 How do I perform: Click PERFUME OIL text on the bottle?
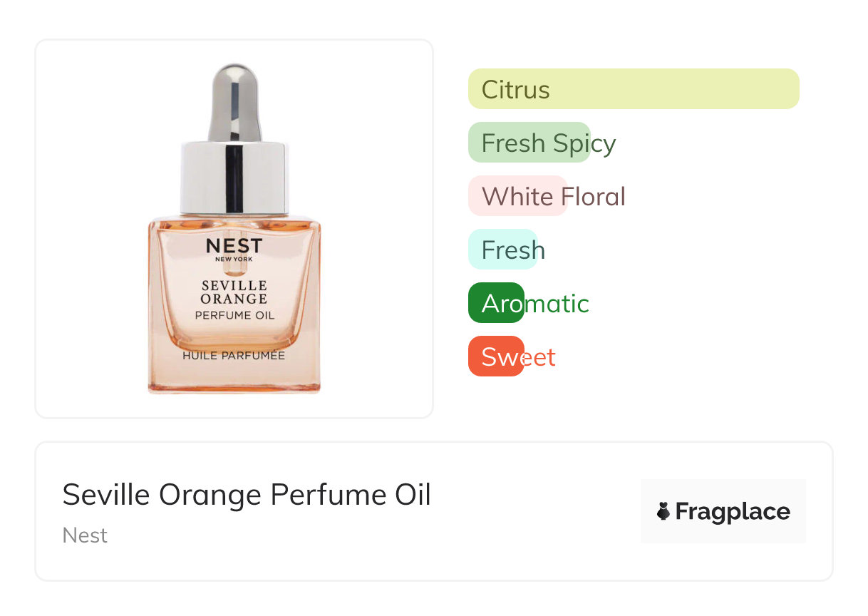click(234, 315)
